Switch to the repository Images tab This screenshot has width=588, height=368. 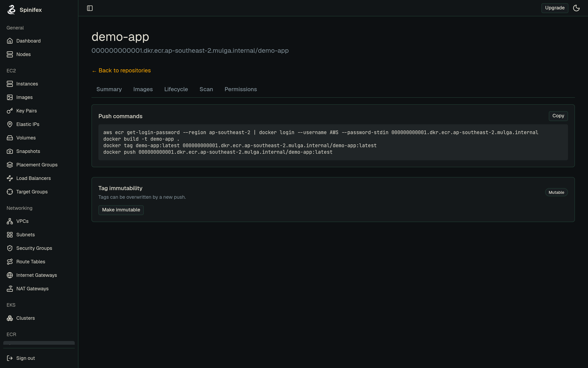[x=143, y=89]
